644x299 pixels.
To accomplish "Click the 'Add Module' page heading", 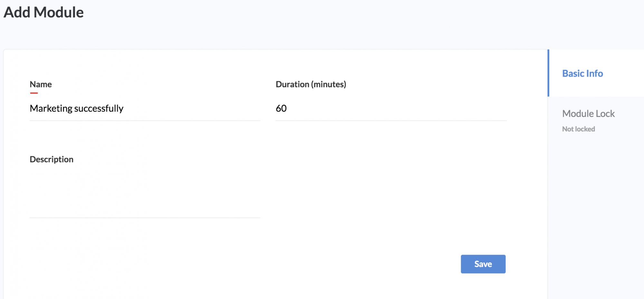I will (x=43, y=12).
